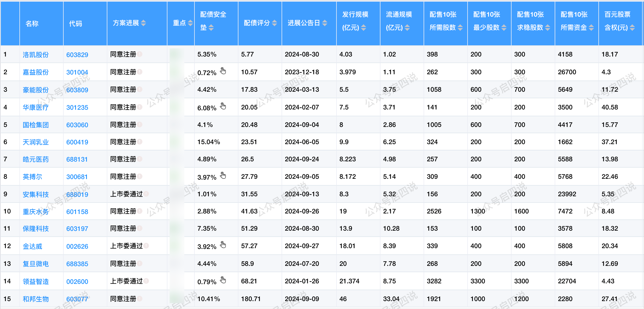The height and width of the screenshot is (309, 644).
Task: Click the 天润乳业 name link
Action: click(x=36, y=142)
